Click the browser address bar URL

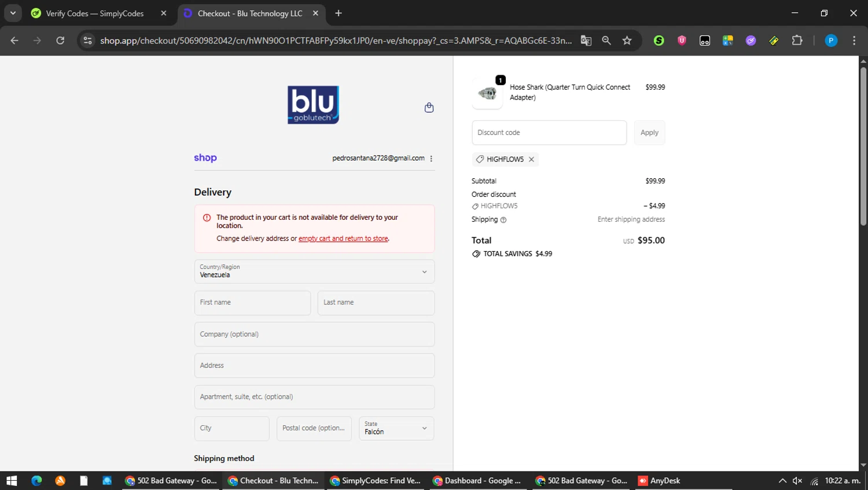[336, 40]
